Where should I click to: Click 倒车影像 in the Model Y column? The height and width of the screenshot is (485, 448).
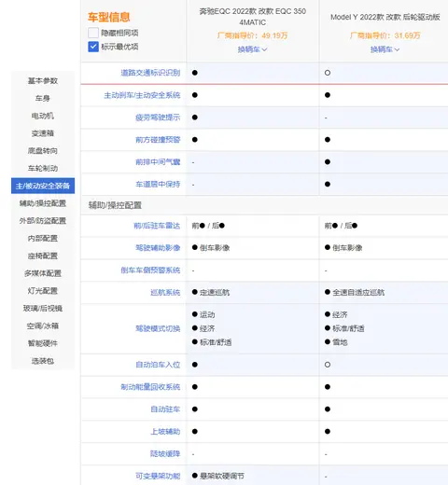343,248
